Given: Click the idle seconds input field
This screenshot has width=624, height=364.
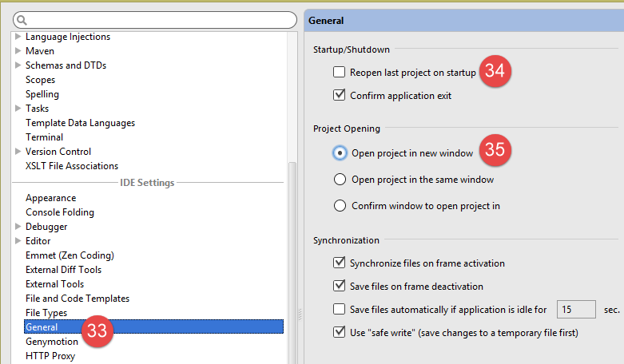Looking at the screenshot, I should (576, 310).
